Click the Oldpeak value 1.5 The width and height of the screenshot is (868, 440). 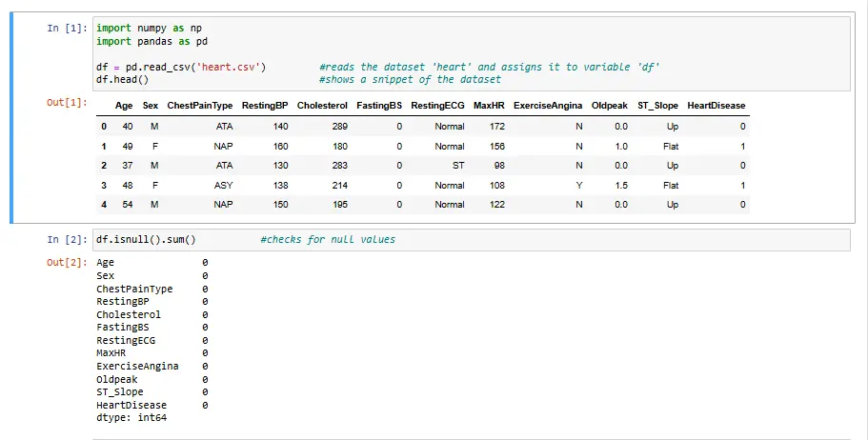[x=621, y=186]
